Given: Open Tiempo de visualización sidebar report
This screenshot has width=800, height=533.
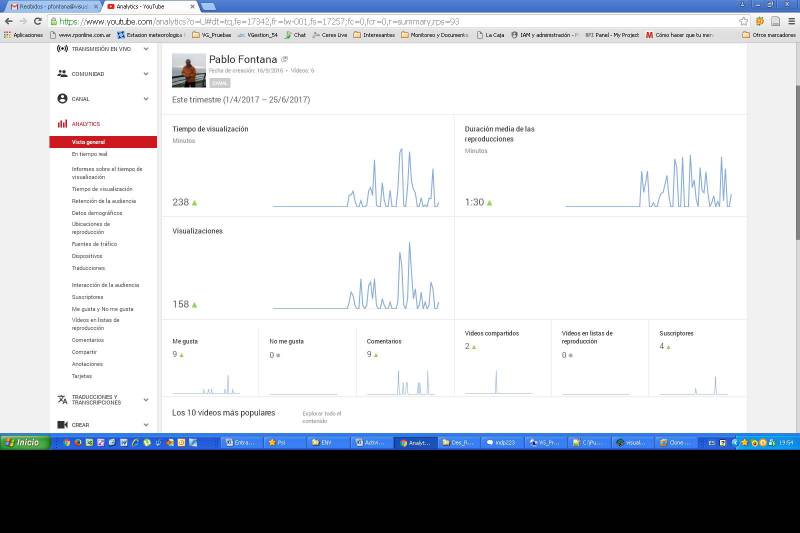Looking at the screenshot, I should coord(102,189).
